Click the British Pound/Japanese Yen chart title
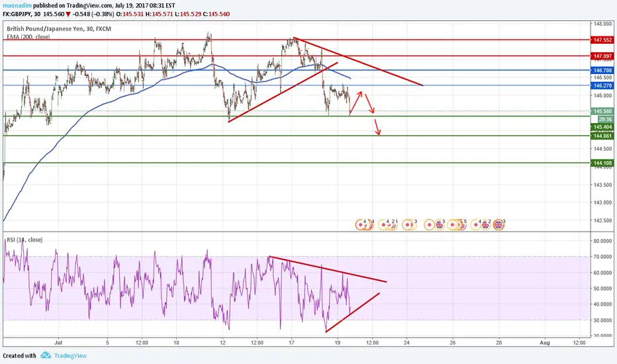617x364 pixels. coord(59,28)
